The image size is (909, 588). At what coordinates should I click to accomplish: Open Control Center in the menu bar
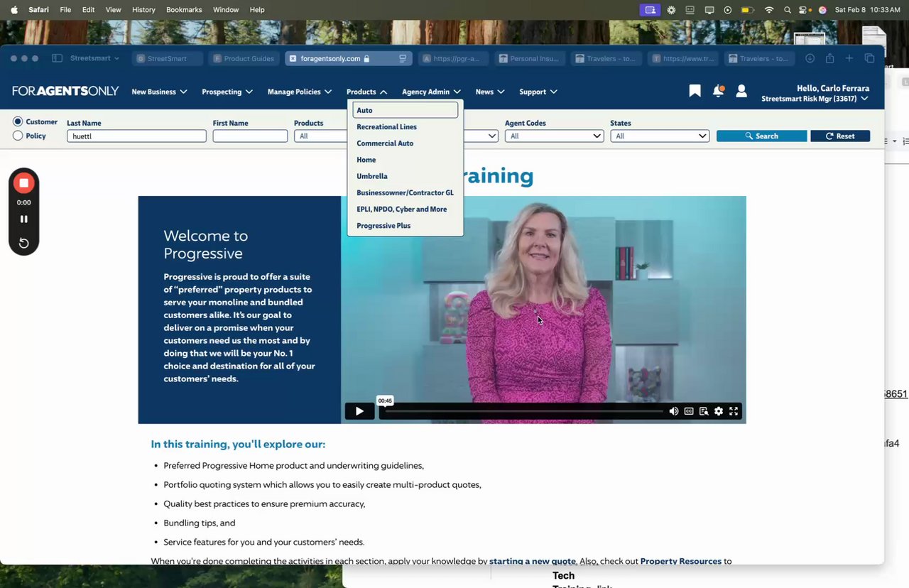[x=804, y=10]
